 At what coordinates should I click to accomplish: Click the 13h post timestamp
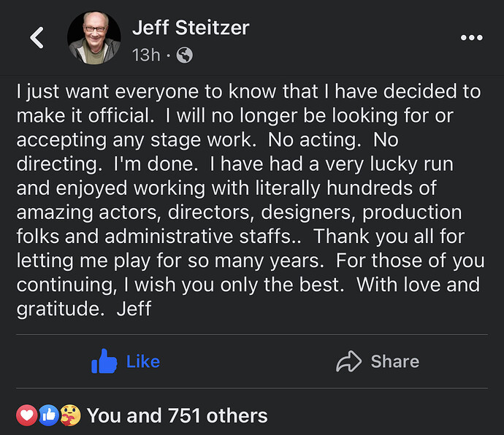tap(146, 55)
